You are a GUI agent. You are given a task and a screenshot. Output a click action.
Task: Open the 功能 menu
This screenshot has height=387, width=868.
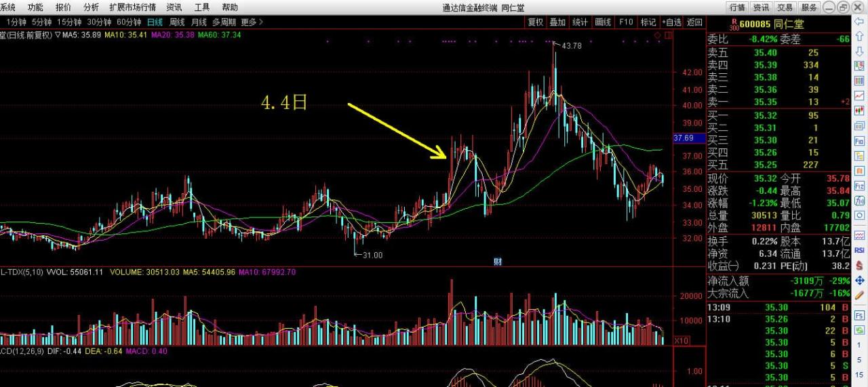(35, 7)
